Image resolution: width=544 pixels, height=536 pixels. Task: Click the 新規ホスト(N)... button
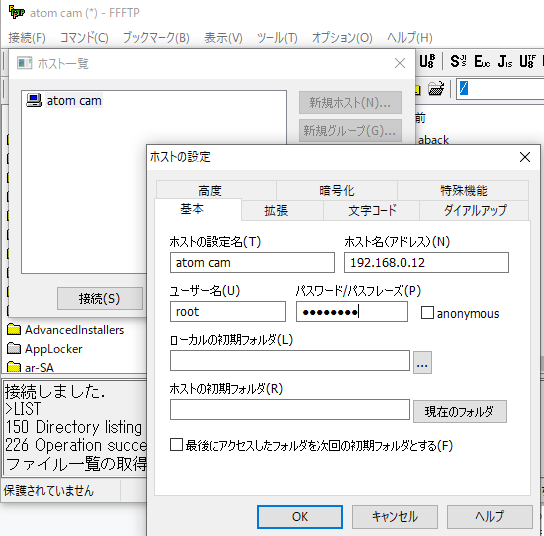pyautogui.click(x=350, y=102)
